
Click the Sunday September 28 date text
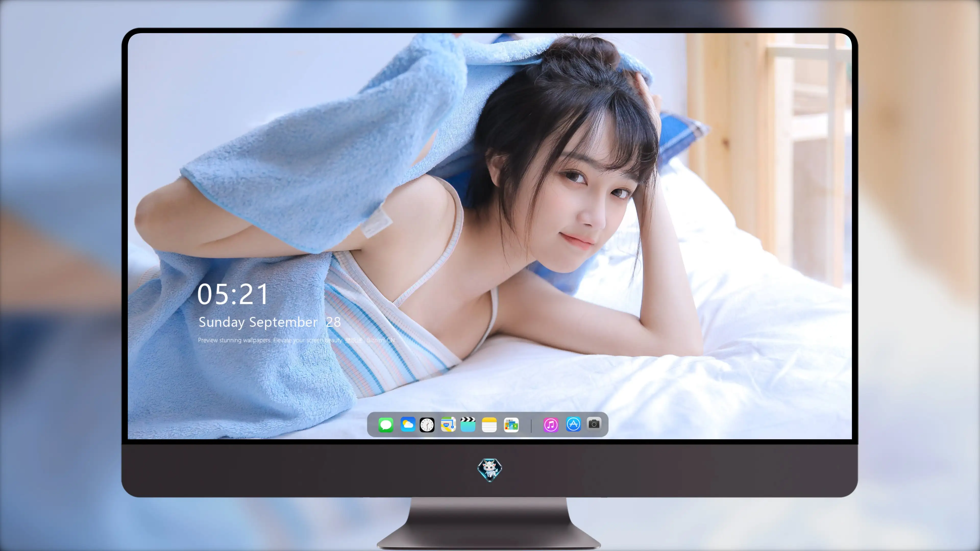tap(269, 322)
